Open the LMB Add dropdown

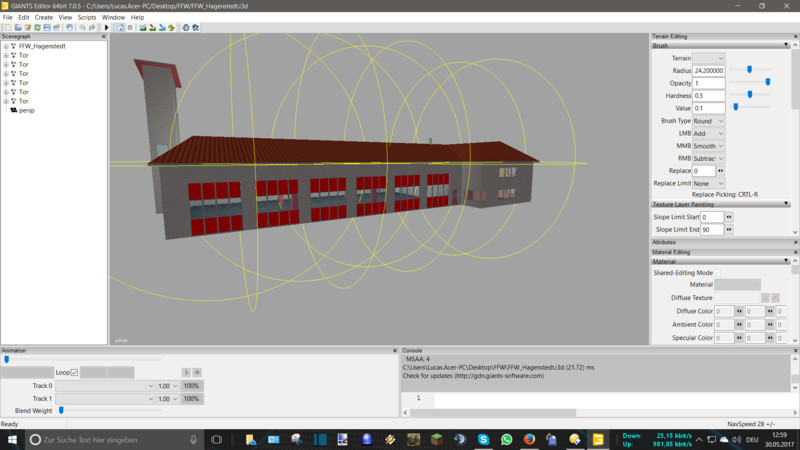[708, 133]
